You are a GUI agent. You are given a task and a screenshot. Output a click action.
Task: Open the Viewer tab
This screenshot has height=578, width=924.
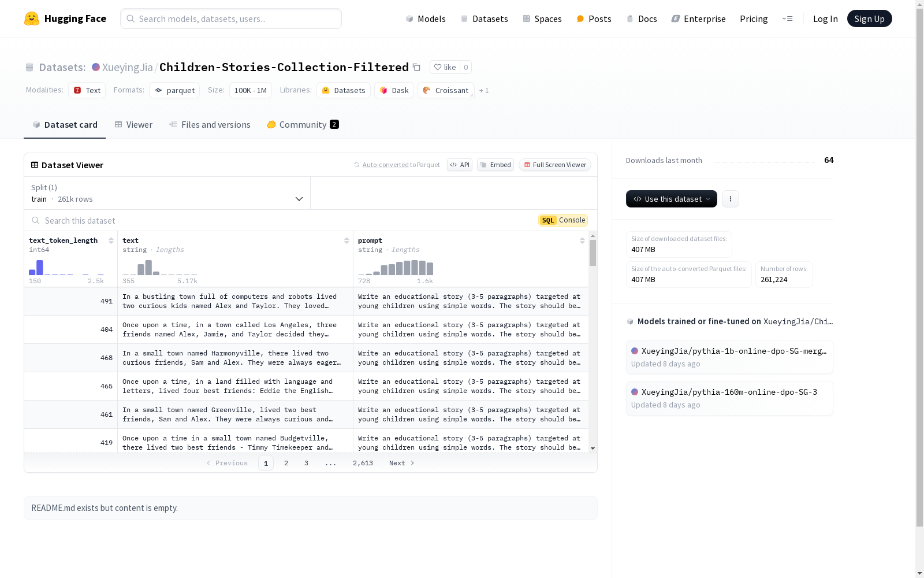(133, 125)
